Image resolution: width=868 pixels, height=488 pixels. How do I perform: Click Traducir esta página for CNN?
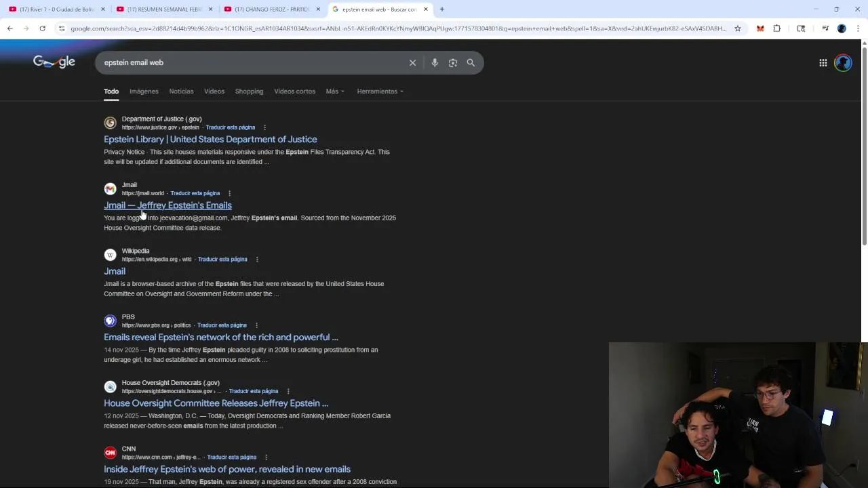pyautogui.click(x=232, y=457)
